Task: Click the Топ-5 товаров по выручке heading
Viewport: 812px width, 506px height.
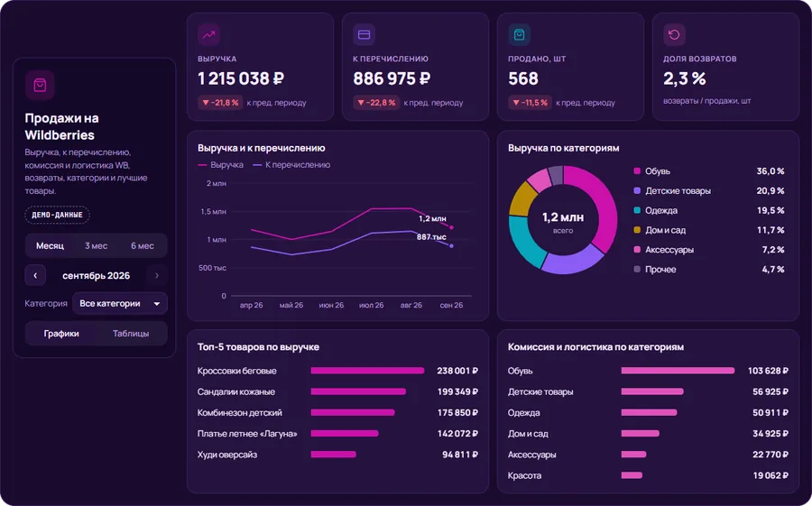Action: [x=258, y=347]
